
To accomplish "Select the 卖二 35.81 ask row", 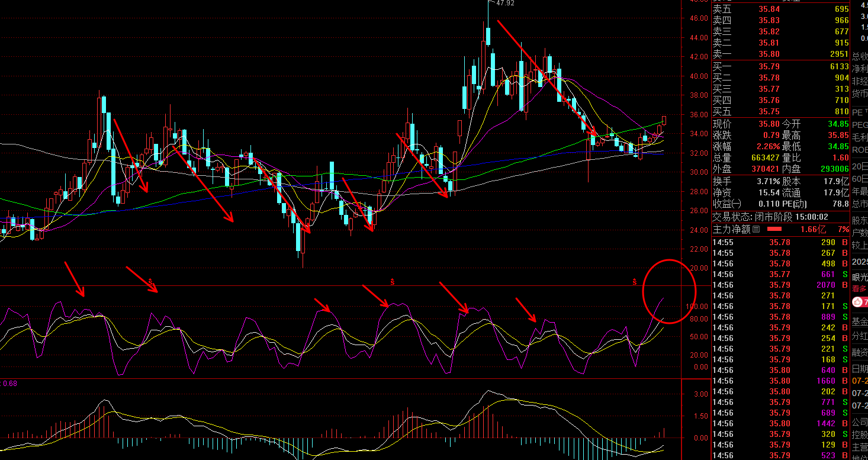I will (780, 43).
